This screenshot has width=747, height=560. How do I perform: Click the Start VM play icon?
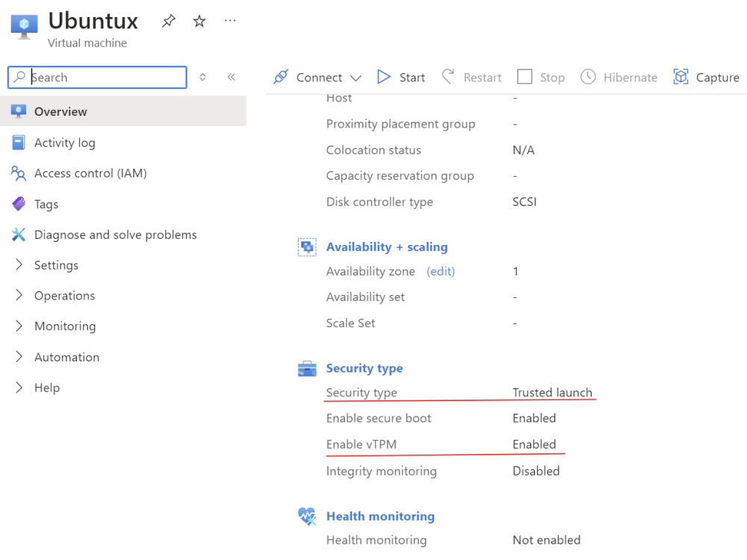pos(383,77)
